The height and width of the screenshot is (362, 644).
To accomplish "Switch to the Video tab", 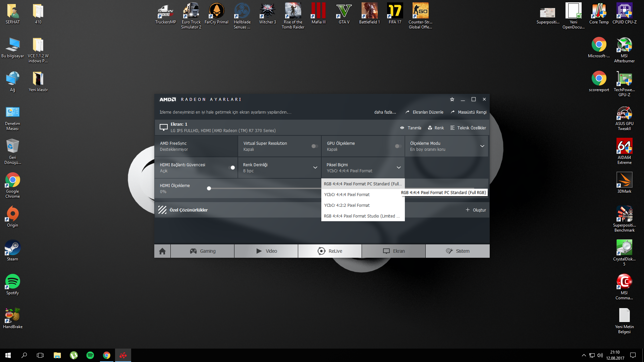I will (x=266, y=251).
